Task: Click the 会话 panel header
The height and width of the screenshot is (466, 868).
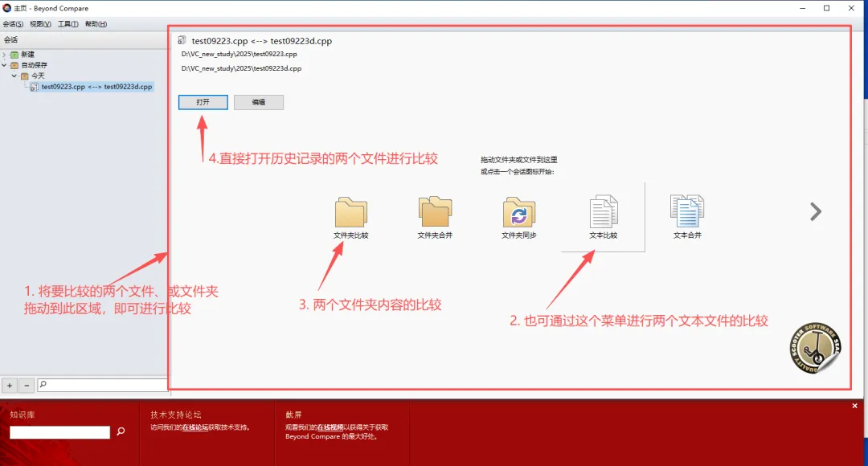Action: 84,40
